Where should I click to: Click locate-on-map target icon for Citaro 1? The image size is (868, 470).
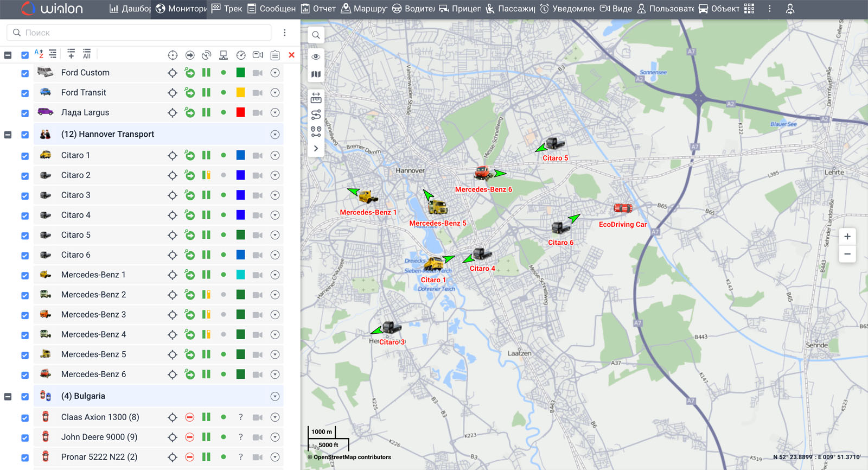pyautogui.click(x=173, y=156)
